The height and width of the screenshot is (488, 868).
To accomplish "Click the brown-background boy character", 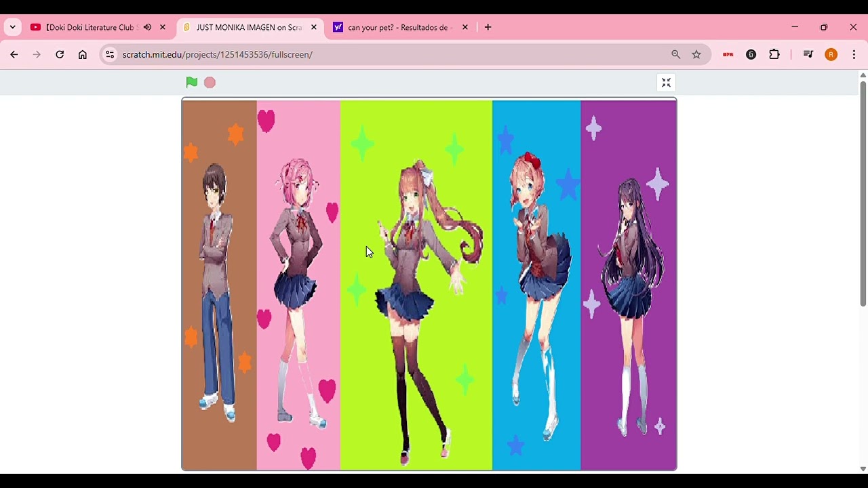I will [217, 291].
